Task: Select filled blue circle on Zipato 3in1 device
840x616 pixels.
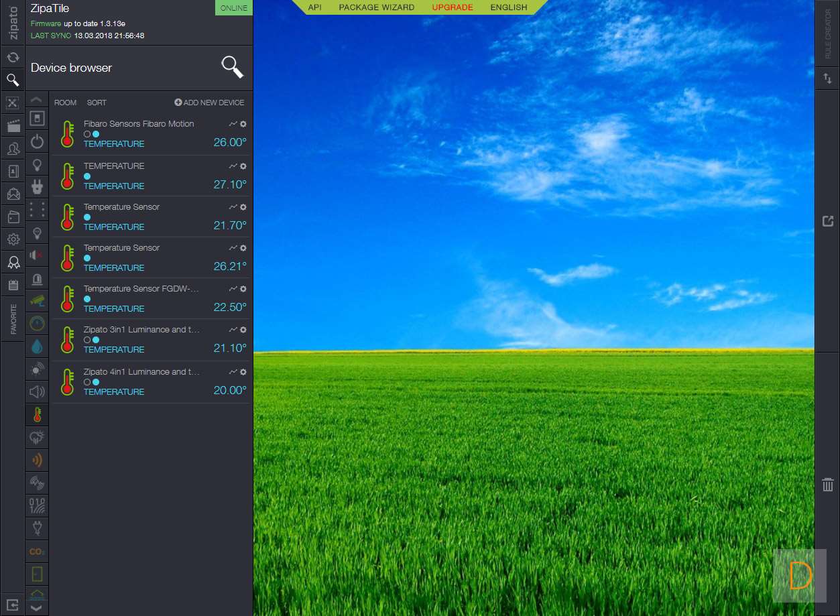Action: coord(96,340)
